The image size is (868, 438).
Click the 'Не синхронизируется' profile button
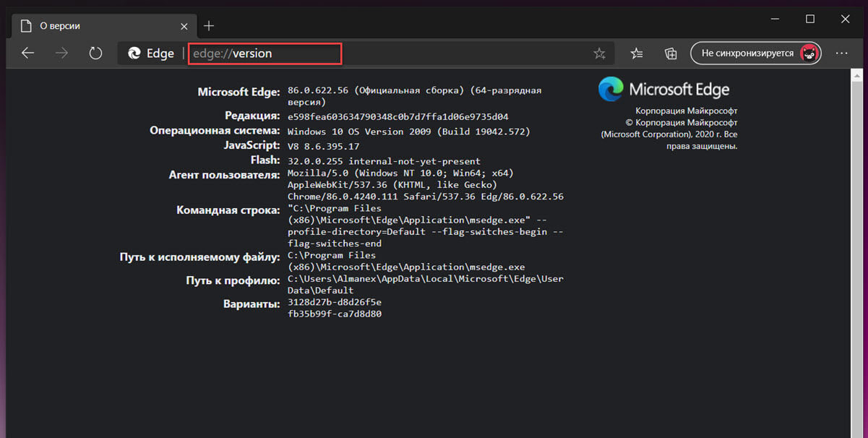[x=755, y=53]
